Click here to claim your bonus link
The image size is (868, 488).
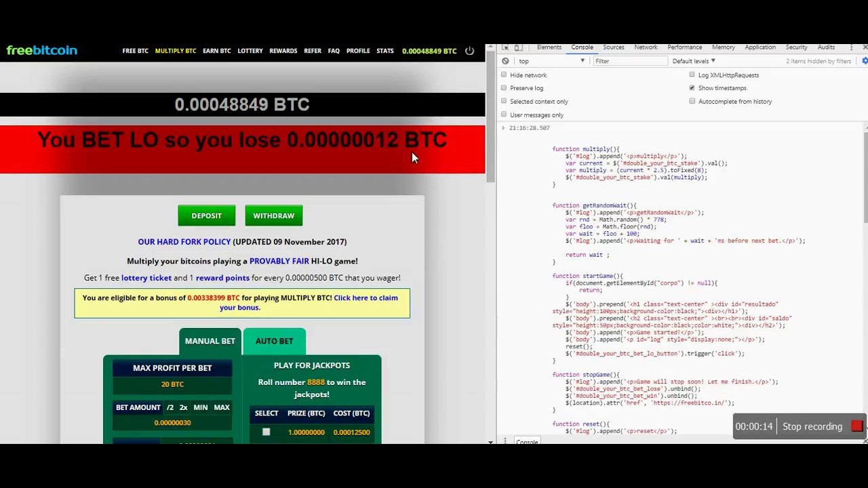[309, 302]
